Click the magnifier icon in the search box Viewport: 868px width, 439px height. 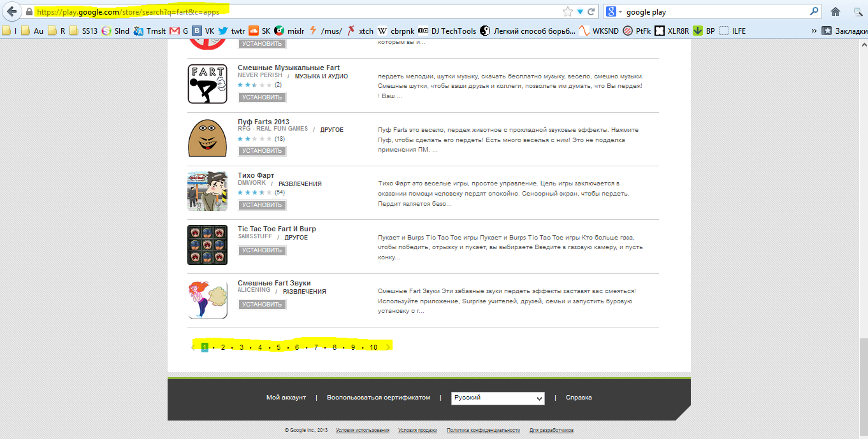pos(814,11)
